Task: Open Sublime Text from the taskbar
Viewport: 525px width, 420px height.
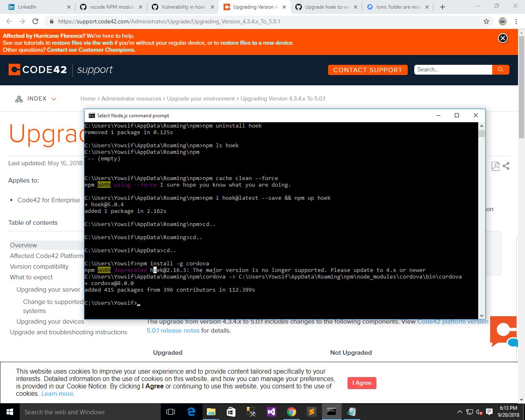Action: click(311, 411)
